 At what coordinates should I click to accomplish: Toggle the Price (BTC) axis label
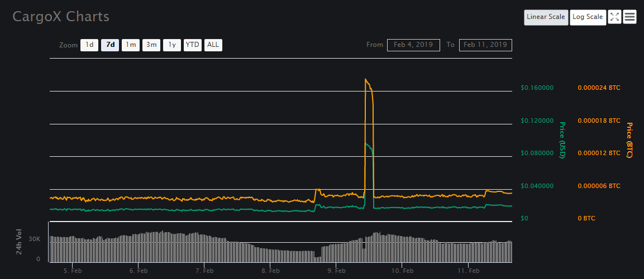(x=629, y=140)
